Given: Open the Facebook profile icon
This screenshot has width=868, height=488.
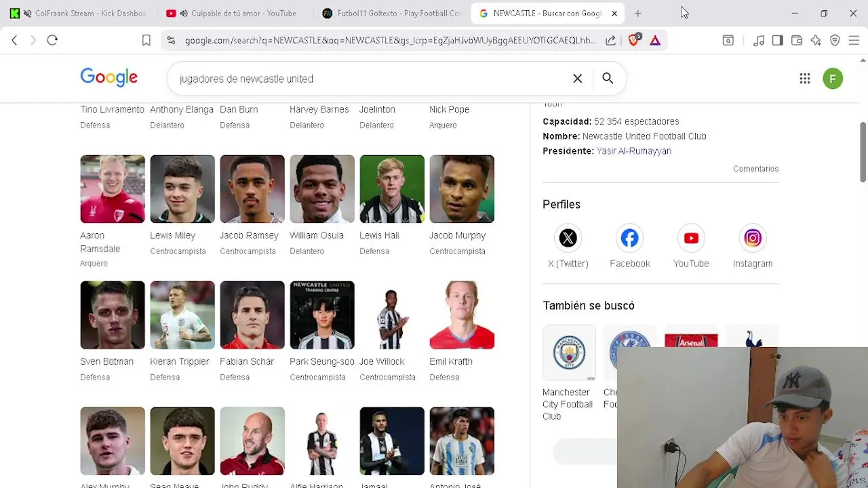Looking at the screenshot, I should (x=629, y=238).
